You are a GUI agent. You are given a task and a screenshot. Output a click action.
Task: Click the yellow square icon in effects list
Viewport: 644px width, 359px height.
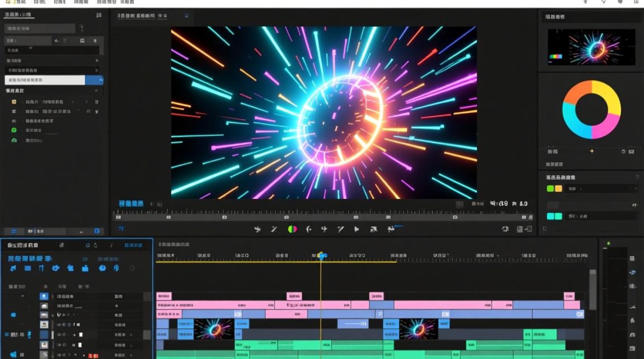coord(14,102)
